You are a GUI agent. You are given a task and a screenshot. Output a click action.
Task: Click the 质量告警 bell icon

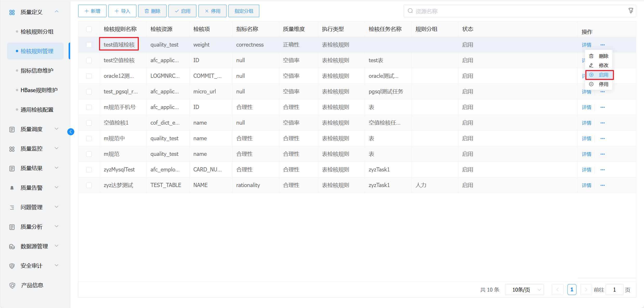[12, 188]
